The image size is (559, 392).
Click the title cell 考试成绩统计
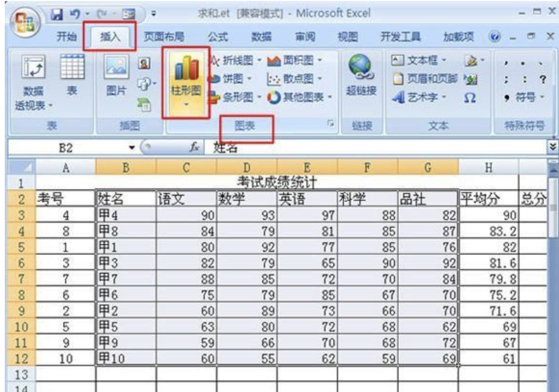tap(277, 183)
